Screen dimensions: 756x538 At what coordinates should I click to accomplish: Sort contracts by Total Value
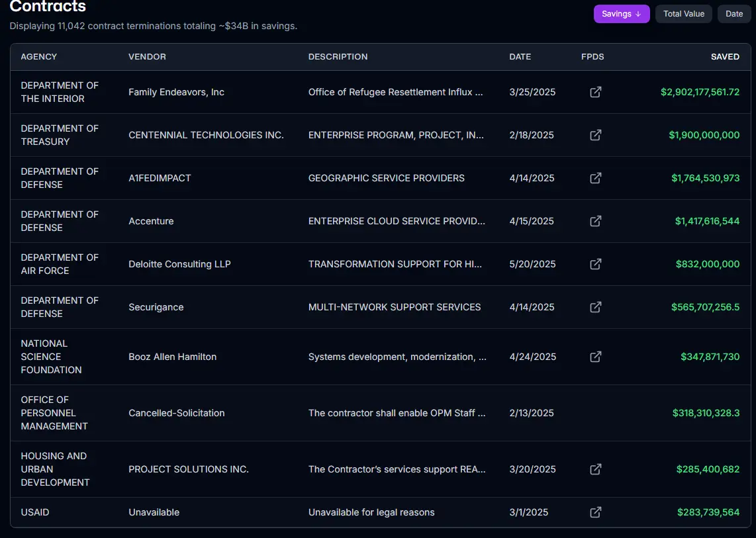[683, 14]
